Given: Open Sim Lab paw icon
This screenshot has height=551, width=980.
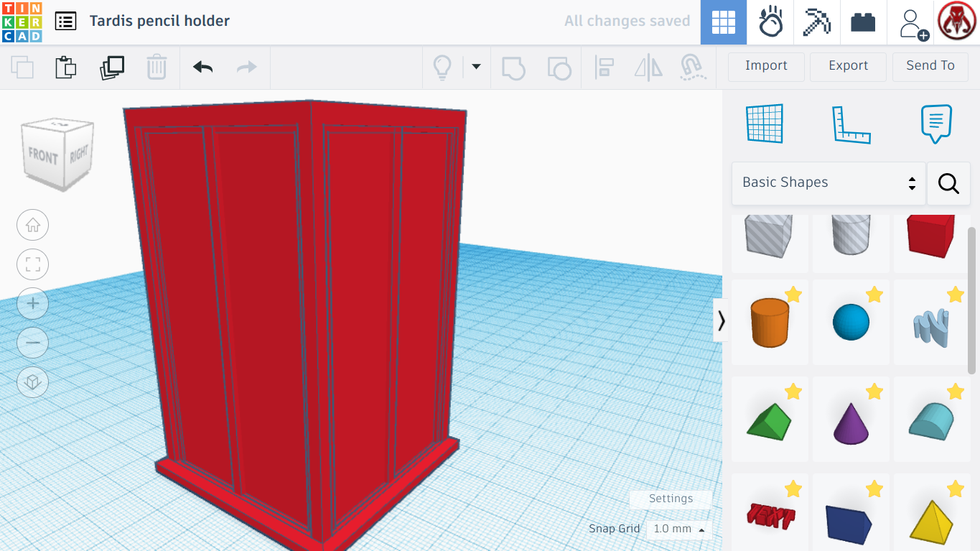Looking at the screenshot, I should 770,22.
